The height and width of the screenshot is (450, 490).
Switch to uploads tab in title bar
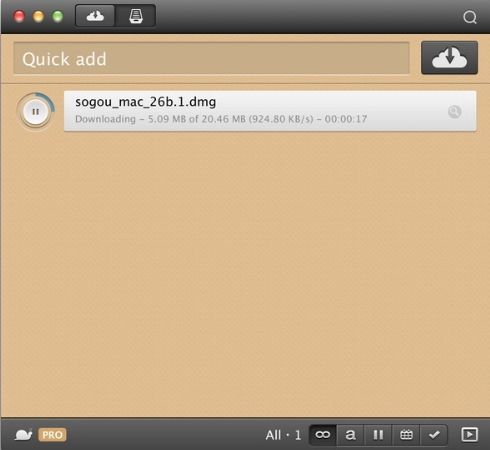click(136, 16)
